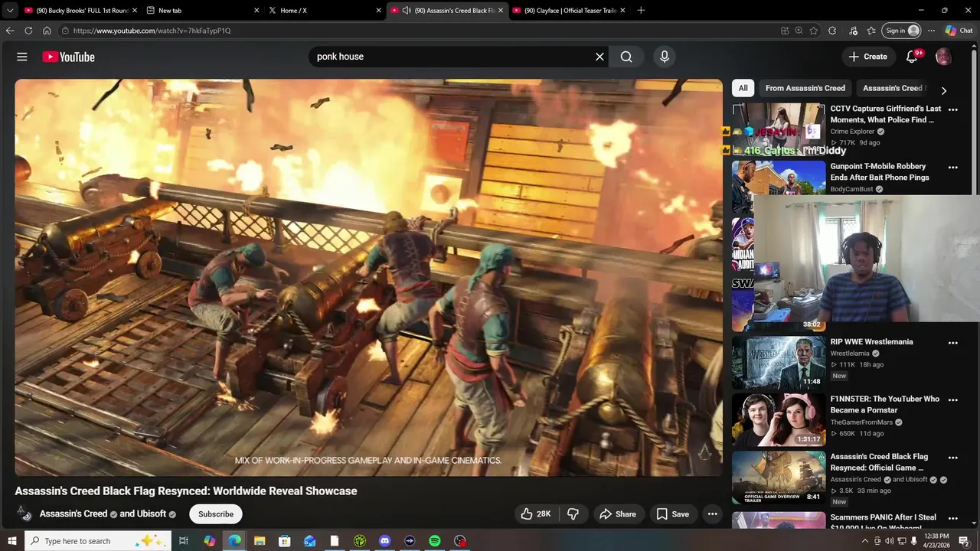Switch to the Clayface Teaser Trailer tab
Screen dimensions: 980x551
coord(569,11)
